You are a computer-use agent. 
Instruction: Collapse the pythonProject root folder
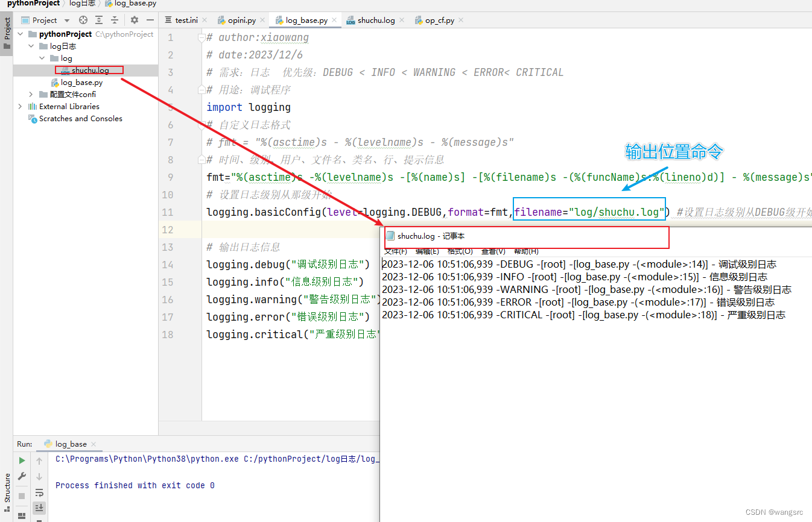(x=21, y=34)
